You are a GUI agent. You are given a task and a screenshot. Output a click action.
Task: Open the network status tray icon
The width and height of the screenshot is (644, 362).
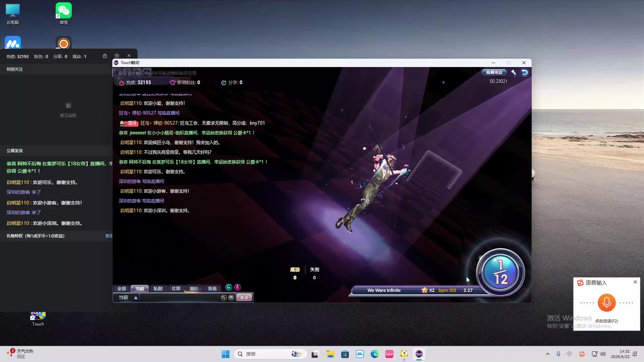[594, 354]
